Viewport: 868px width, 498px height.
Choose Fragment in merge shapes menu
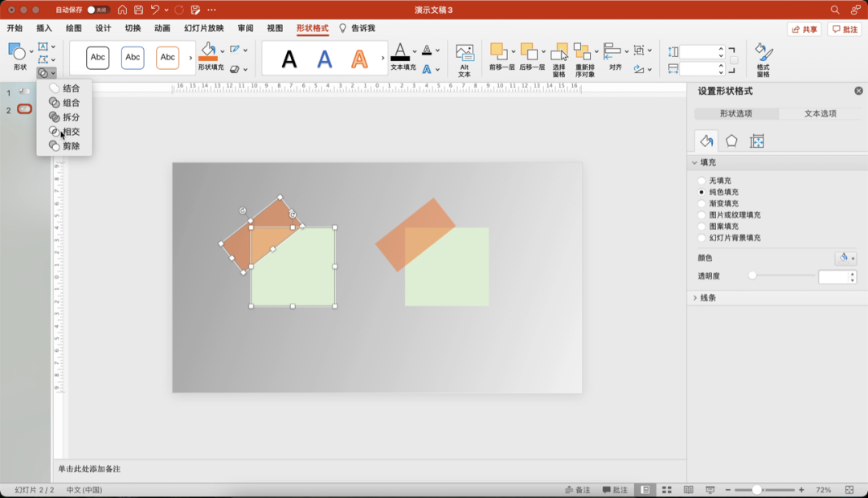[x=64, y=116]
